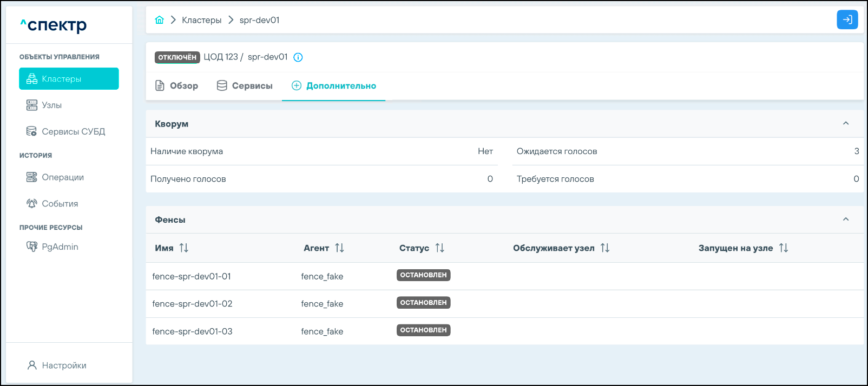The width and height of the screenshot is (868, 386).
Task: Click the logout icon button
Action: (847, 20)
